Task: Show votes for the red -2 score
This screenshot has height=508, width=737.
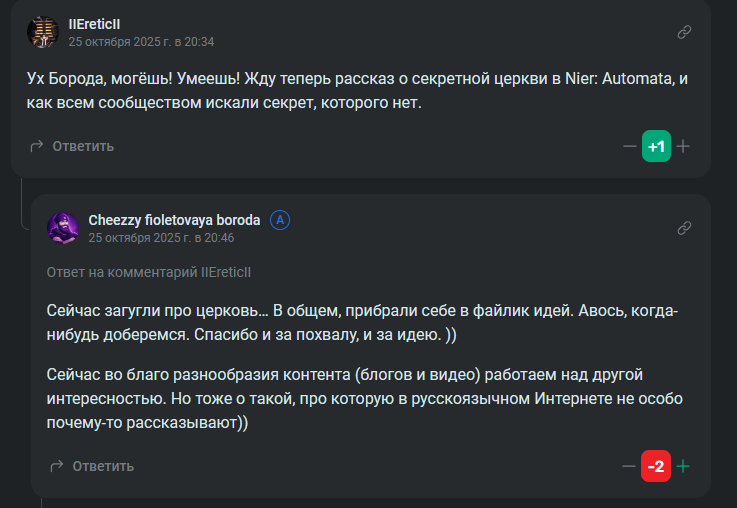Action: 656,466
